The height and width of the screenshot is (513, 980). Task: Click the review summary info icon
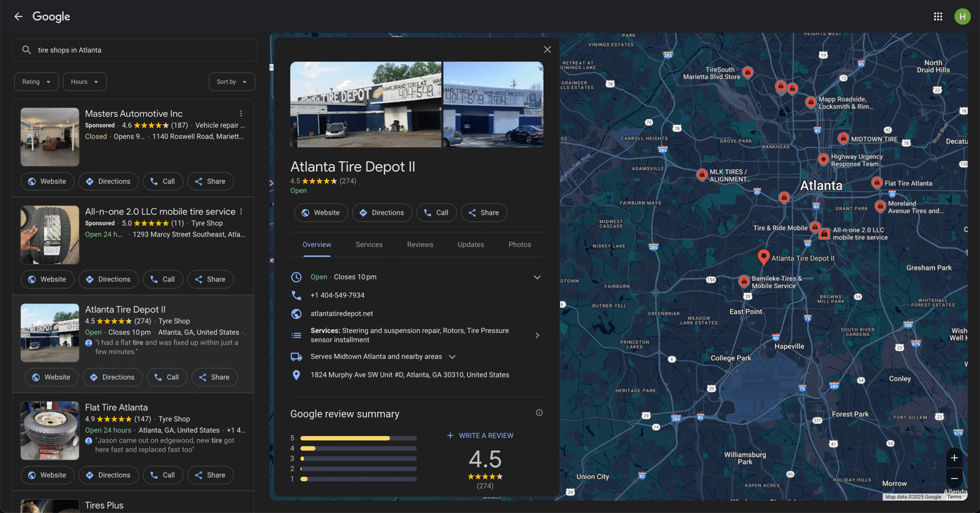pos(540,413)
